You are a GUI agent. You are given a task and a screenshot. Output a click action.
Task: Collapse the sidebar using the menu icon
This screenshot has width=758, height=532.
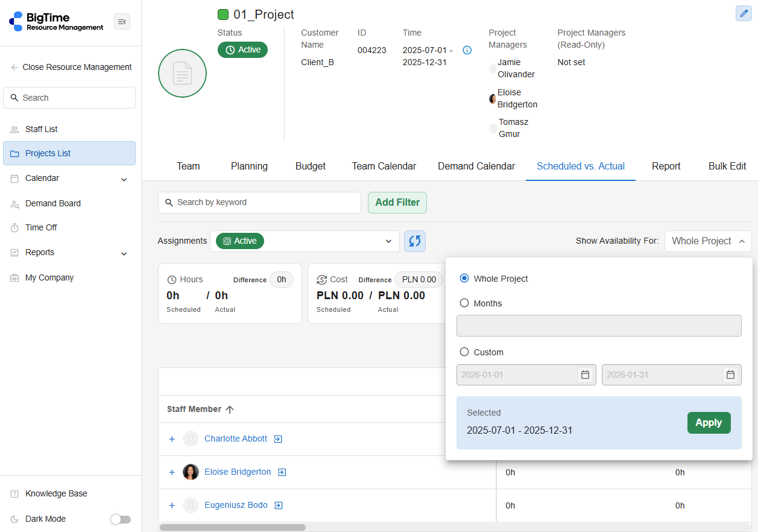pos(122,22)
